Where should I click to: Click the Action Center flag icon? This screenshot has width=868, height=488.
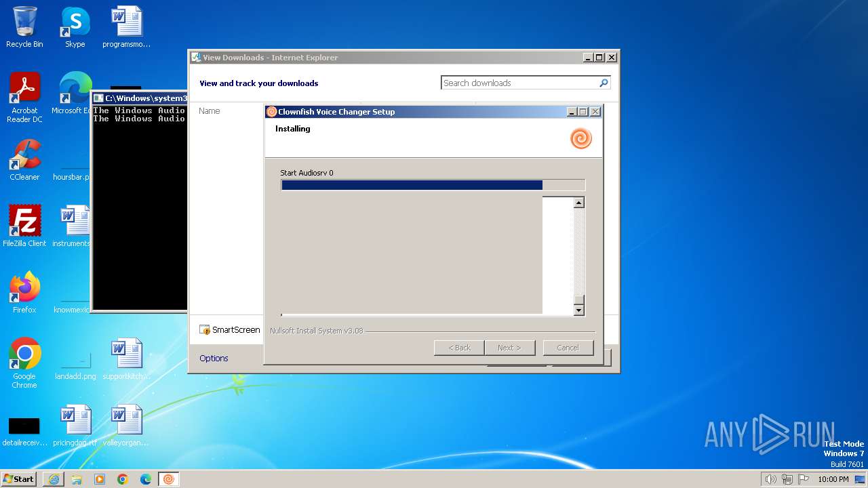click(804, 479)
